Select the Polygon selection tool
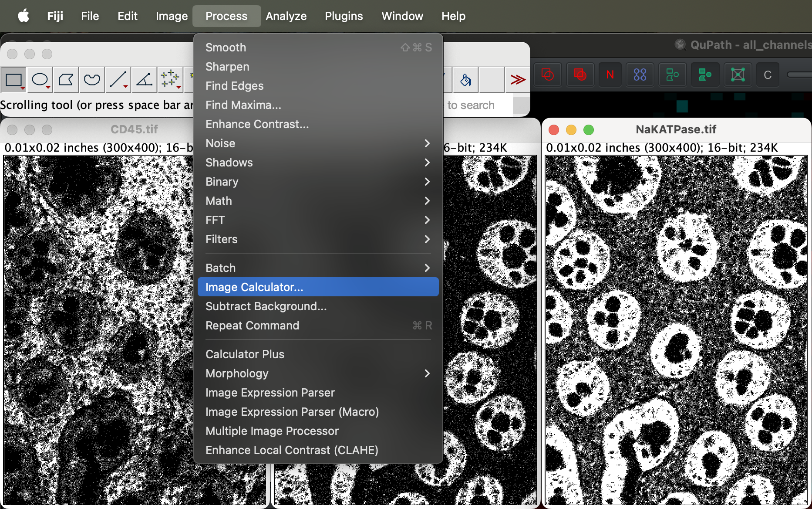Image resolution: width=812 pixels, height=509 pixels. click(66, 80)
